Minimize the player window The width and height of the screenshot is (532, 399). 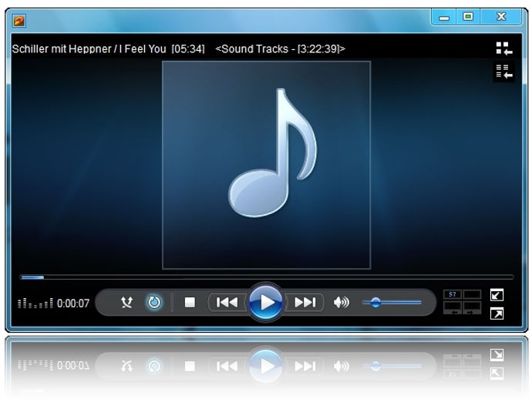pos(444,17)
